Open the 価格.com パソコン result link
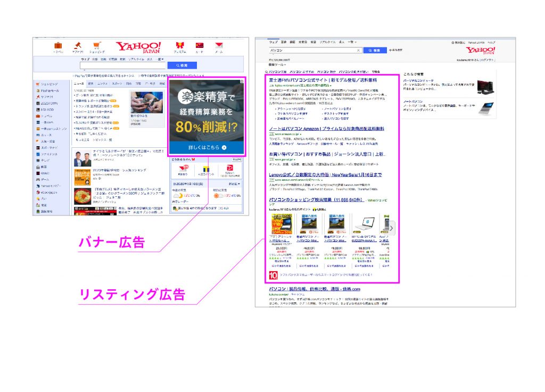This screenshot has width=545, height=392. pyautogui.click(x=315, y=289)
